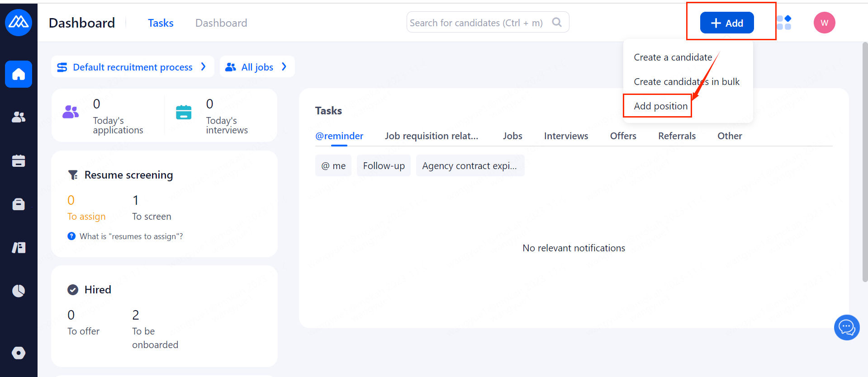This screenshot has width=868, height=377.
Task: Open the candidates people icon in the sidebar
Action: 19,117
